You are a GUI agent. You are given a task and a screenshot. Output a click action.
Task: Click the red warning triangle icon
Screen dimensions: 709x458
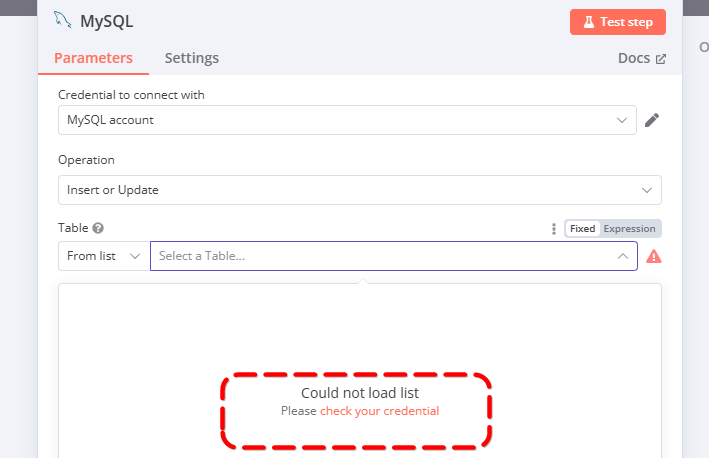pos(653,256)
